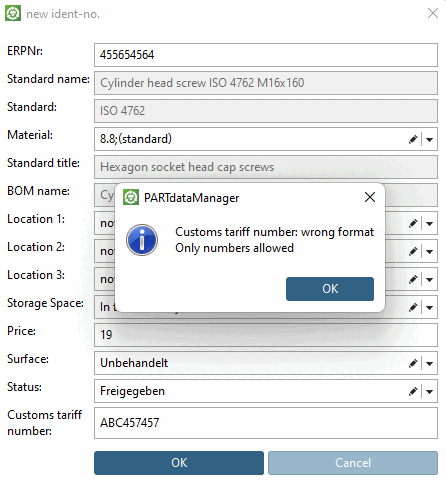Click OK at the bottom of new ident-no.
The image size is (446, 483).
(179, 463)
